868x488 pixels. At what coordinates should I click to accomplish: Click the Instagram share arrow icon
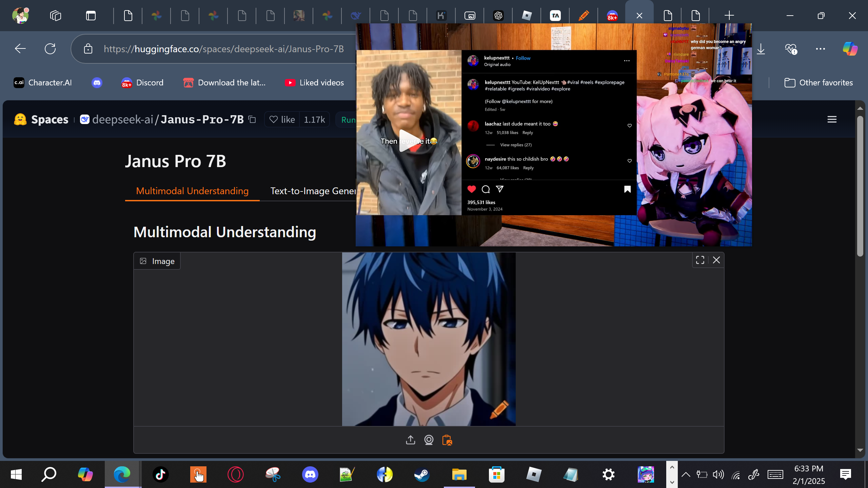(500, 189)
